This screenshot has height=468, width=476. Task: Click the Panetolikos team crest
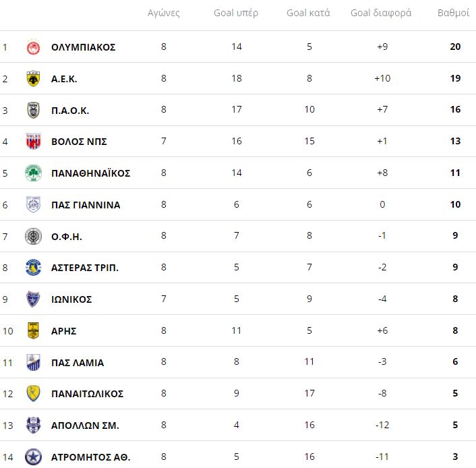[x=33, y=394]
